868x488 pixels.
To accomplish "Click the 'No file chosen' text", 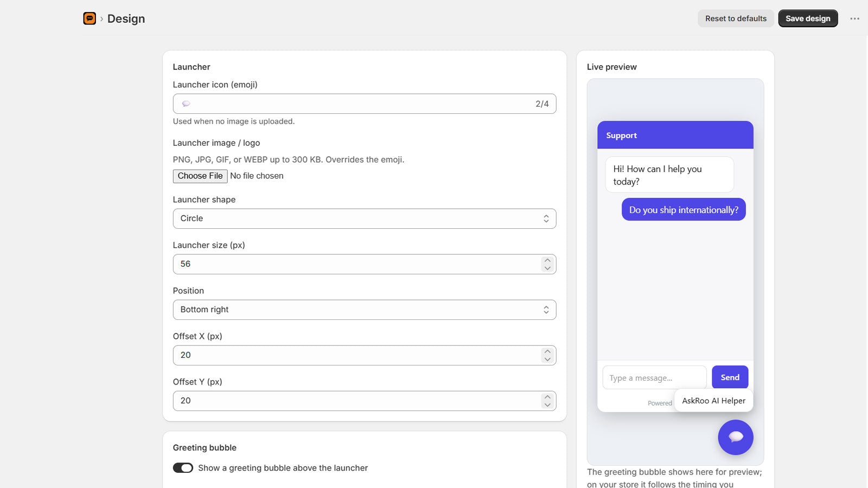I will pos(257,176).
